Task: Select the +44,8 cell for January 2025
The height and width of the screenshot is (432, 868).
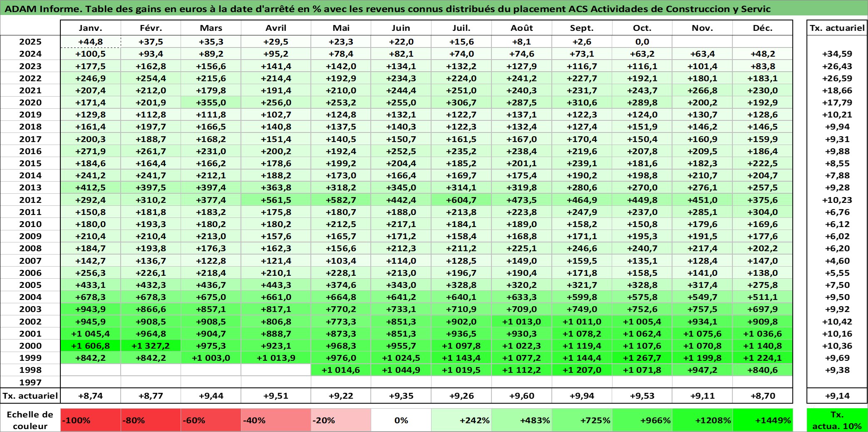Action: click(x=90, y=42)
